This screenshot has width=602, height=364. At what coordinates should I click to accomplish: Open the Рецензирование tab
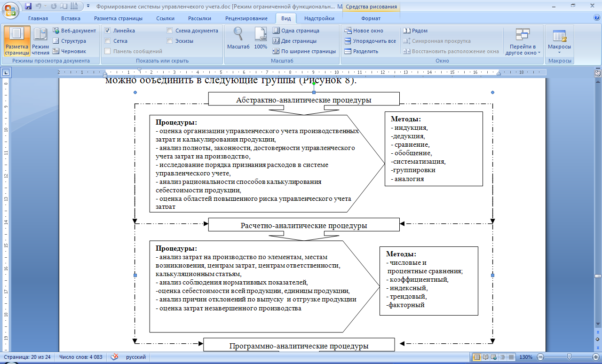coord(246,18)
